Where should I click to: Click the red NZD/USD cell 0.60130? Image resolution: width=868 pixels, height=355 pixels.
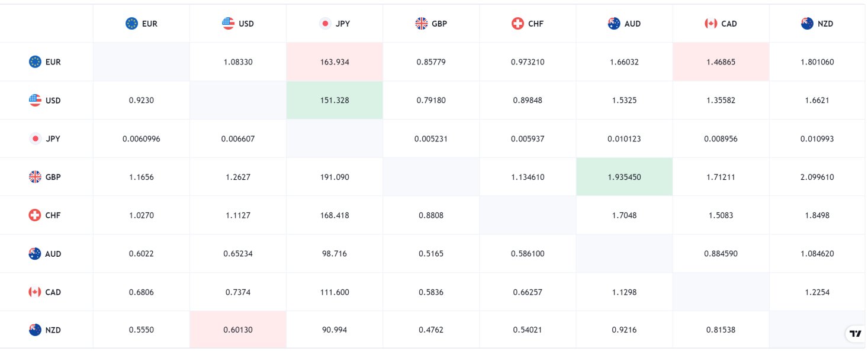click(238, 330)
